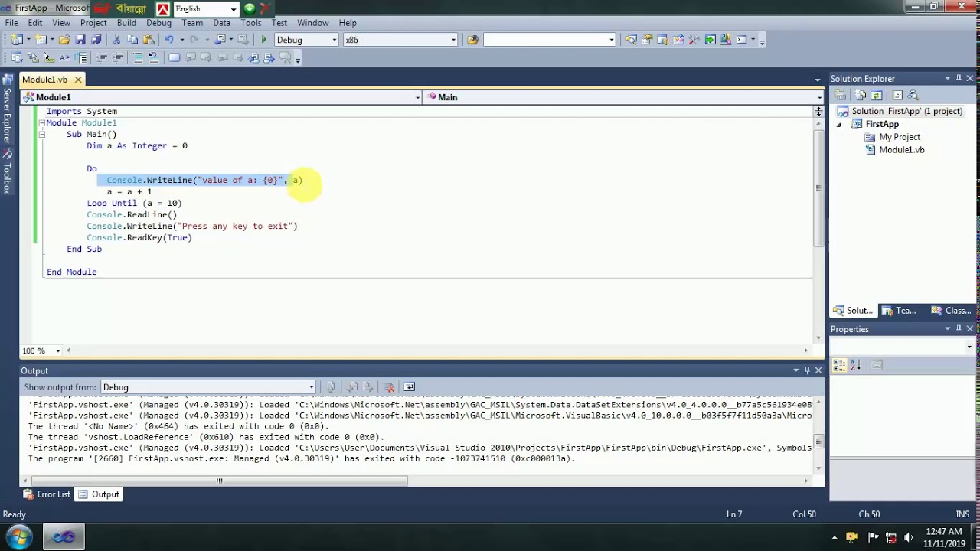Select My Project in Solution Explorer
The image size is (980, 551).
pyautogui.click(x=899, y=137)
